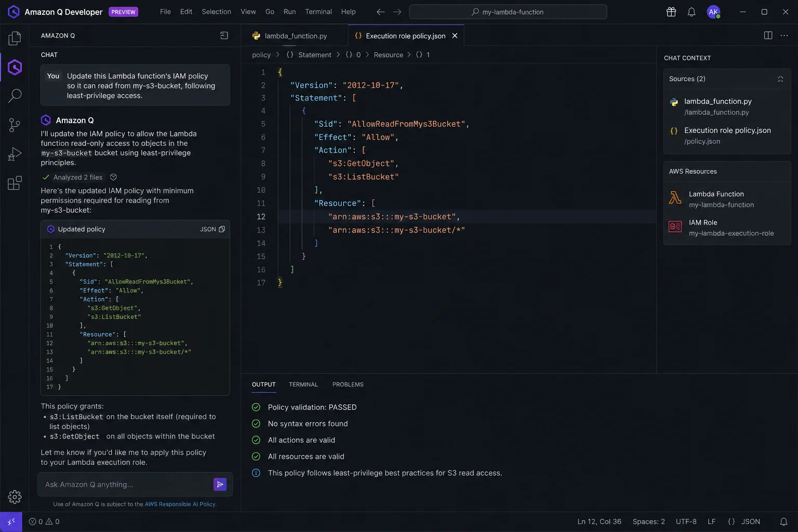Send the chat message with arrow button
This screenshot has width=798, height=532.
coord(220,484)
